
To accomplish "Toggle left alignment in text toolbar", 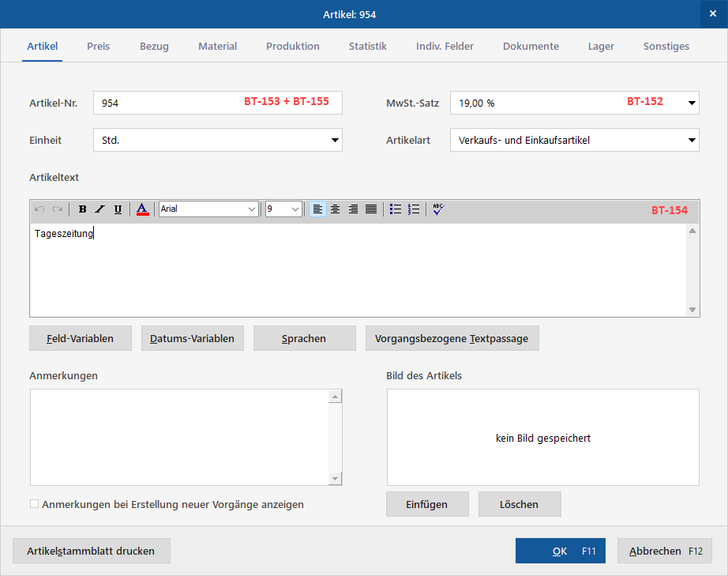I will 317,209.
